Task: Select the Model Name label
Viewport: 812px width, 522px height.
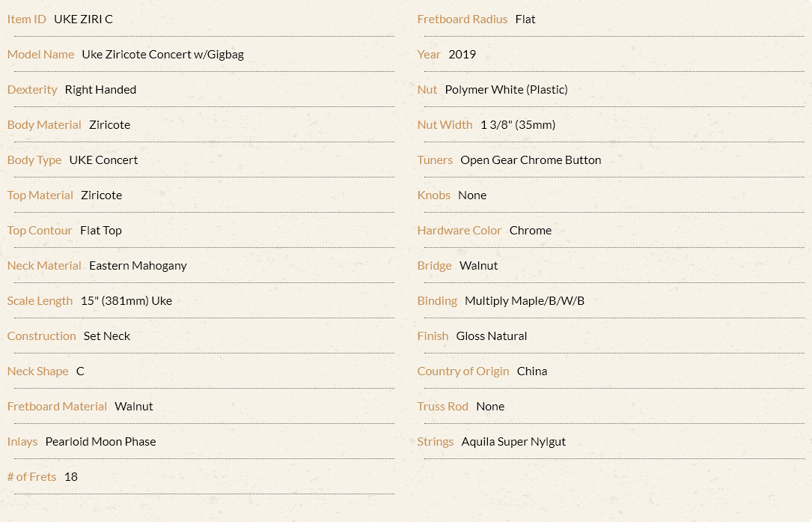Action: click(x=40, y=55)
